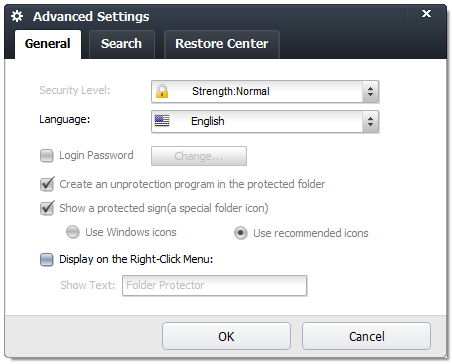Click the OK button
The image size is (452, 364).
[x=226, y=336]
